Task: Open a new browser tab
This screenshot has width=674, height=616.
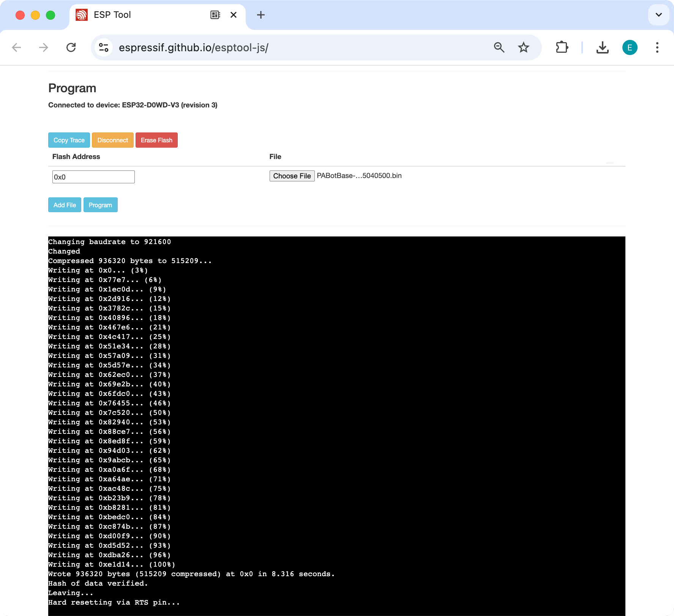Action: click(x=261, y=15)
